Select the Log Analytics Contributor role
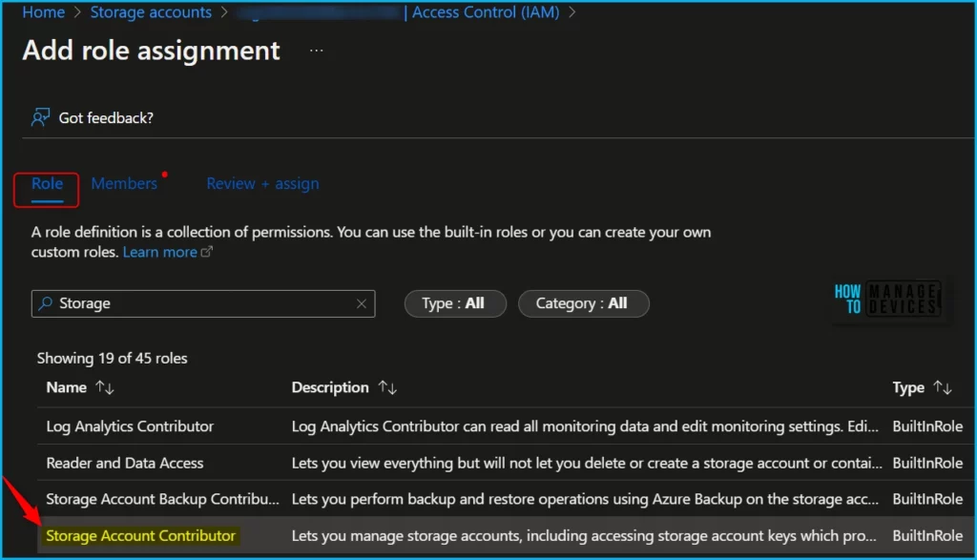Image resolution: width=977 pixels, height=560 pixels. click(x=130, y=426)
